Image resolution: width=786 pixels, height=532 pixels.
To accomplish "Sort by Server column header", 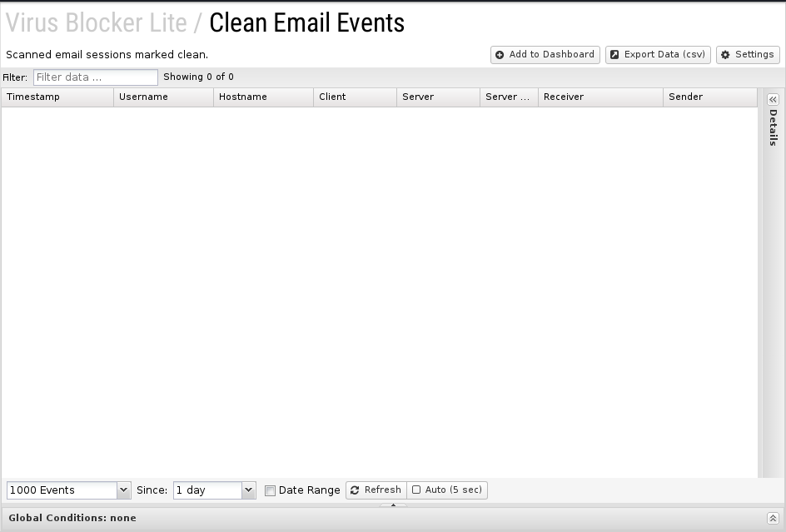I will pos(438,97).
